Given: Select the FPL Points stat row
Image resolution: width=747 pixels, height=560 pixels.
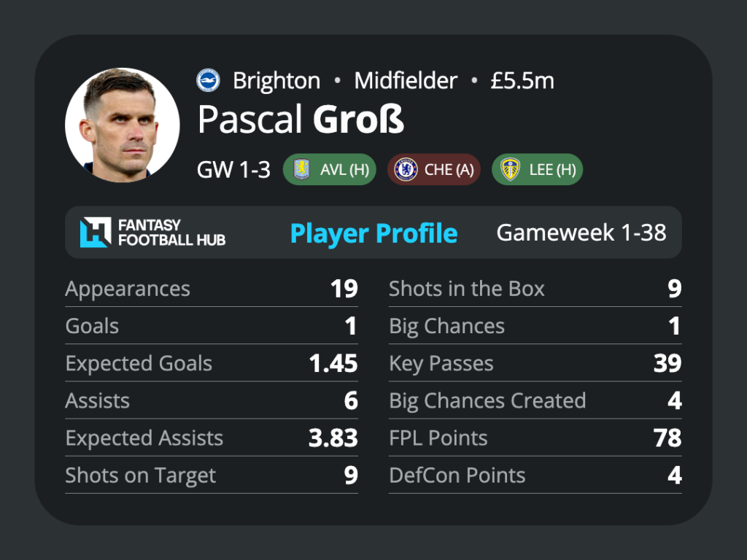Looking at the screenshot, I should click(x=535, y=438).
